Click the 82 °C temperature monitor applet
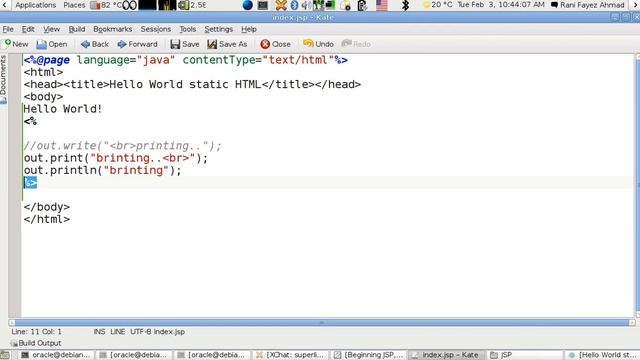The image size is (640, 360). [x=107, y=5]
